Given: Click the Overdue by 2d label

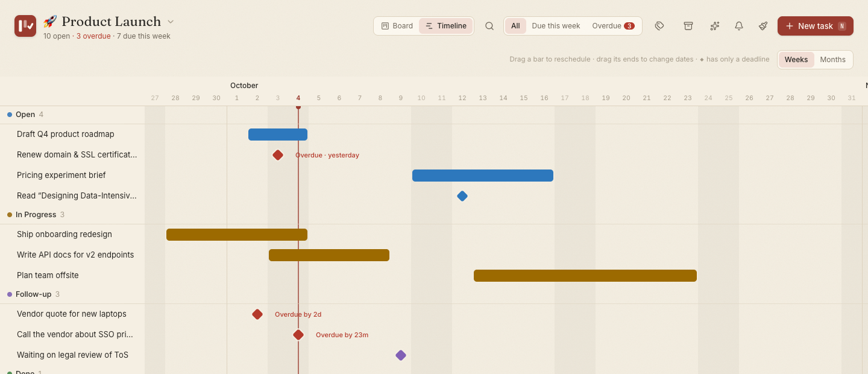Looking at the screenshot, I should click(x=298, y=314).
